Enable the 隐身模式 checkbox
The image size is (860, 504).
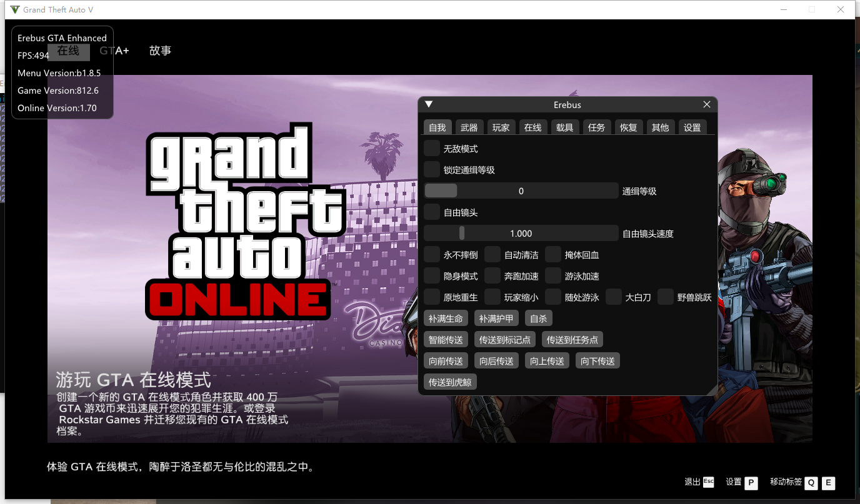(432, 275)
